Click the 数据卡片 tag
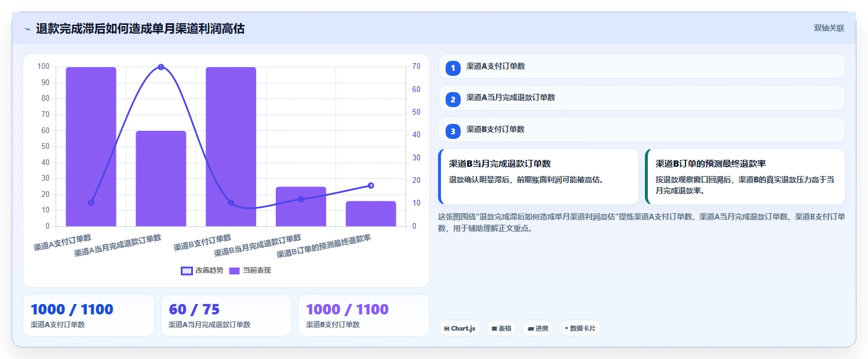868x359 pixels. tap(580, 328)
